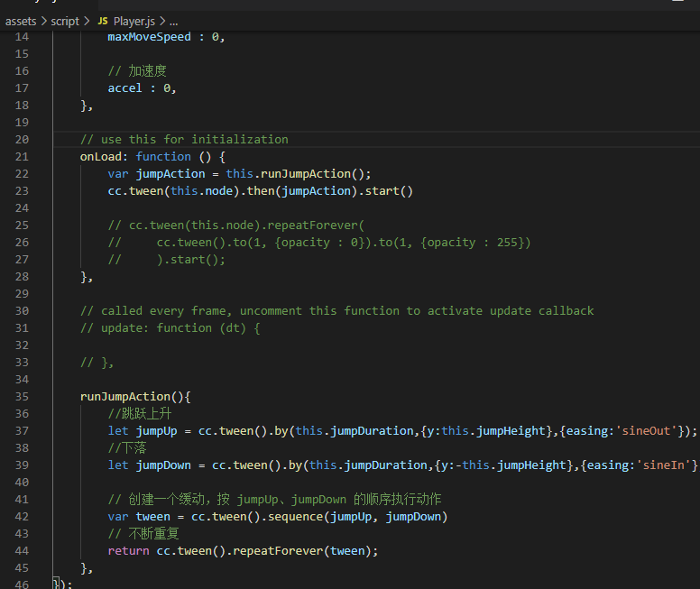The image size is (700, 589).
Task: Click the 跳跃上升 comment
Action: [139, 413]
